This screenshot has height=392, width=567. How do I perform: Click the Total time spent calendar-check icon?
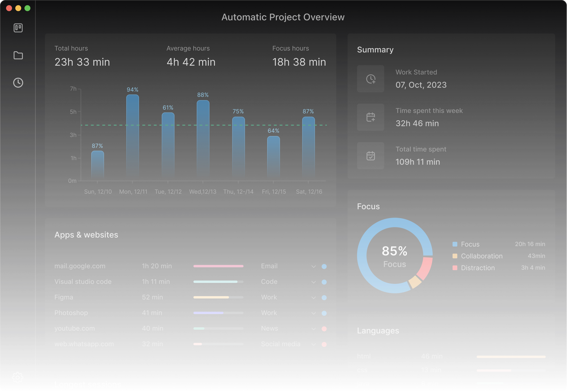pos(371,156)
